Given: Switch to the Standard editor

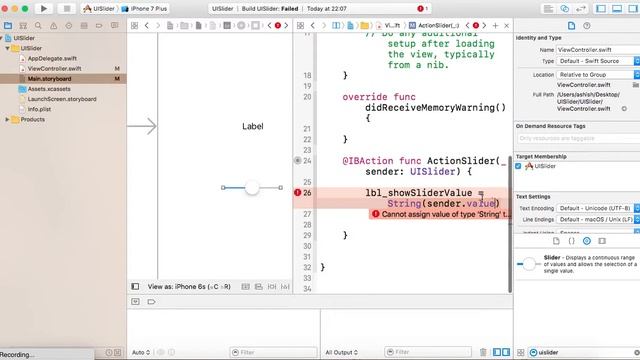Looking at the screenshot, I should [x=549, y=9].
